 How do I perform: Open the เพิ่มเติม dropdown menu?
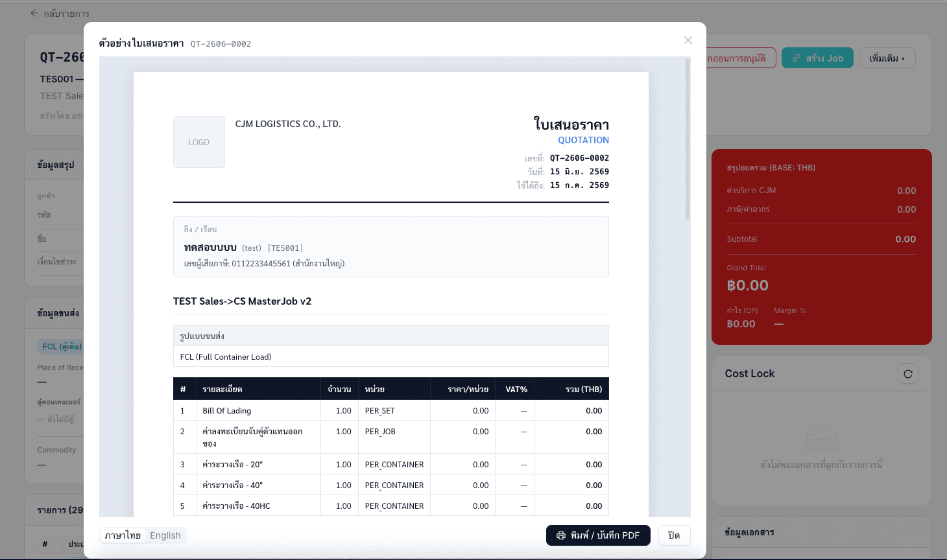pyautogui.click(x=887, y=58)
